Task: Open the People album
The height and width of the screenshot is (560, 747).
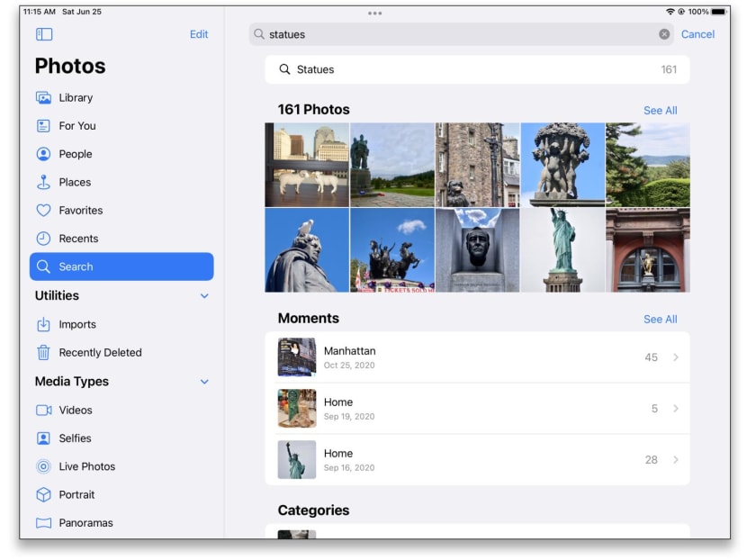Action: pyautogui.click(x=121, y=154)
